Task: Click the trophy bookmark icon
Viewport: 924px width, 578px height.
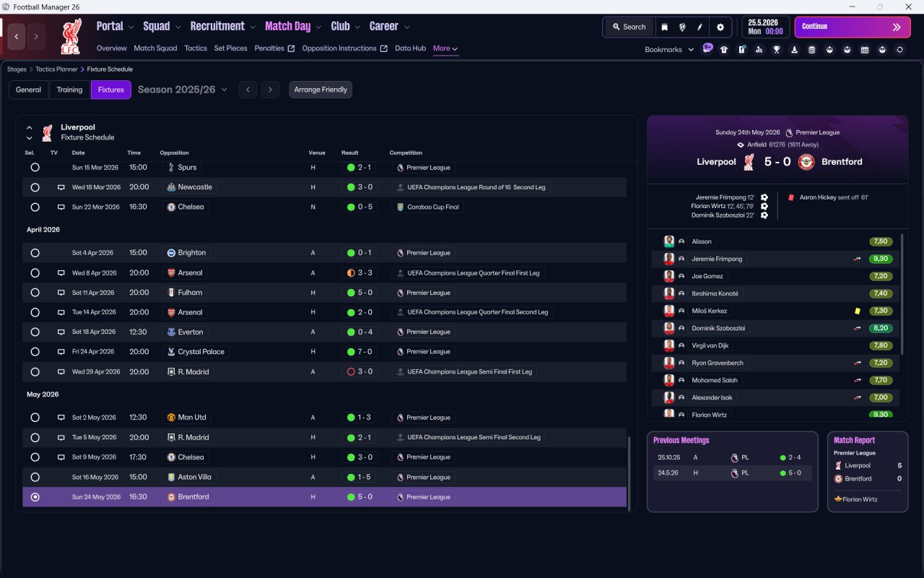Action: [x=777, y=50]
